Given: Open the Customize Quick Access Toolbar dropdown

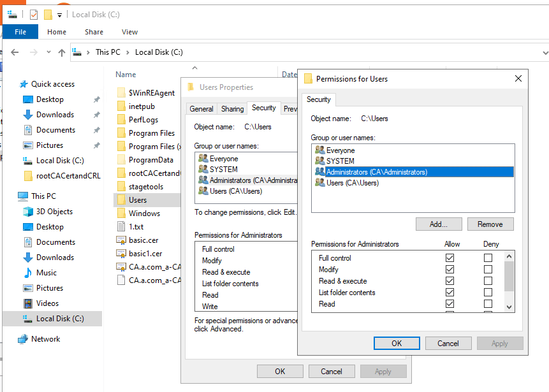Looking at the screenshot, I should click(x=59, y=15).
